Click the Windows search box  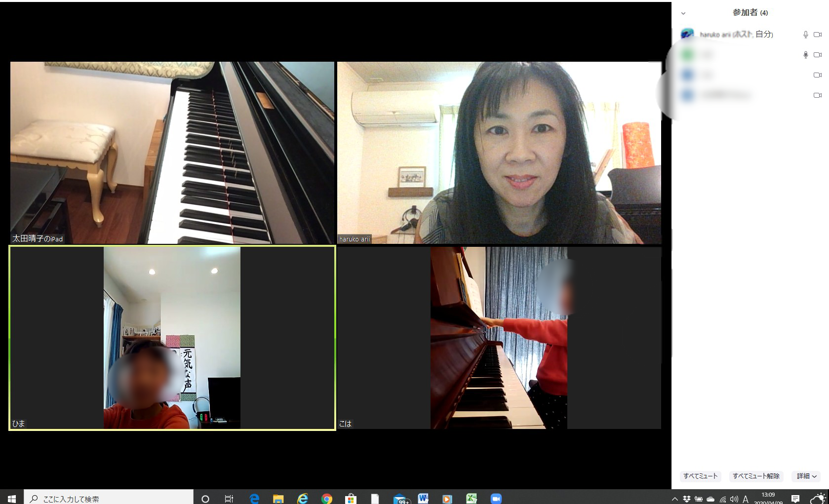pos(110,499)
